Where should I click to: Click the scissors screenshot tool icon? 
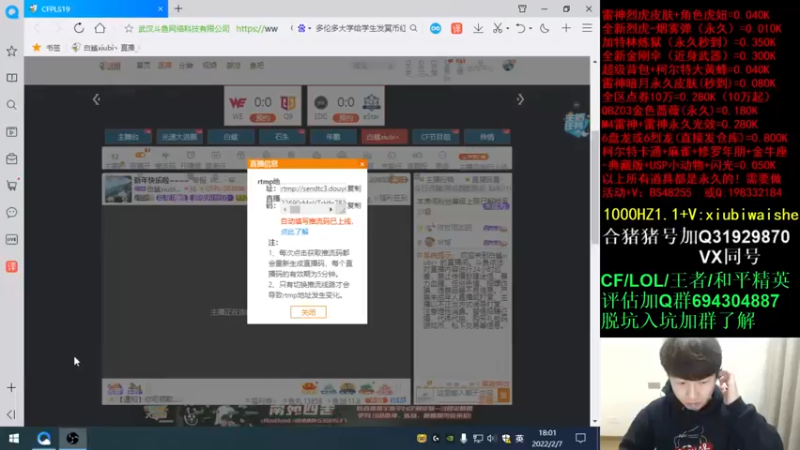[497, 29]
